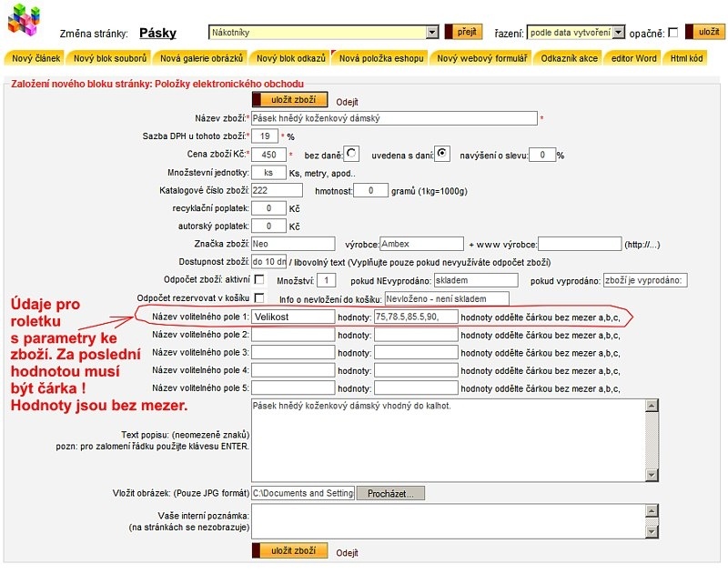Click the hodnoty field for pole 2
Image resolution: width=728 pixels, height=574 pixels.
click(x=416, y=335)
